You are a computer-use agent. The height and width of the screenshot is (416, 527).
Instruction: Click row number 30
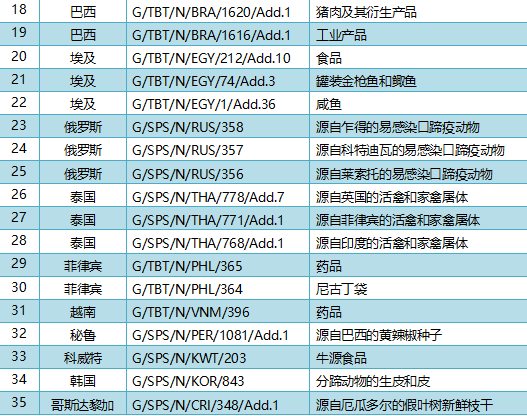coord(19,287)
